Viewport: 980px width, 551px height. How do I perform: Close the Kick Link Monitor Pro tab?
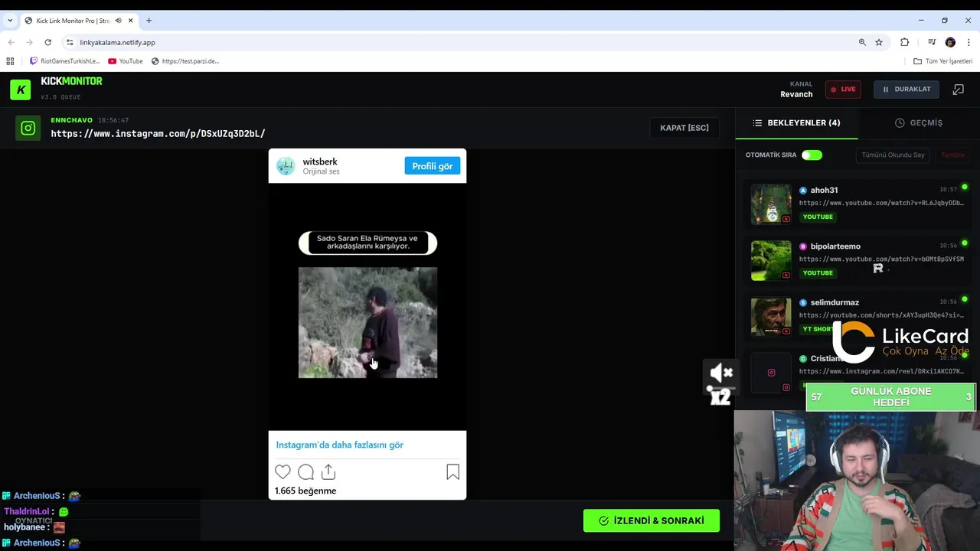(131, 21)
